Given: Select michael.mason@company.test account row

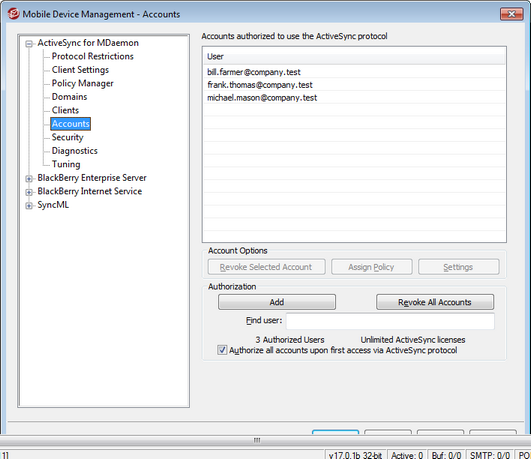Looking at the screenshot, I should click(354, 98).
